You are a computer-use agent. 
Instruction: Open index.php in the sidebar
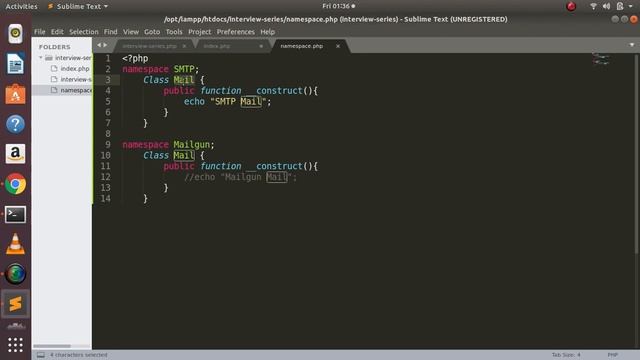point(75,69)
